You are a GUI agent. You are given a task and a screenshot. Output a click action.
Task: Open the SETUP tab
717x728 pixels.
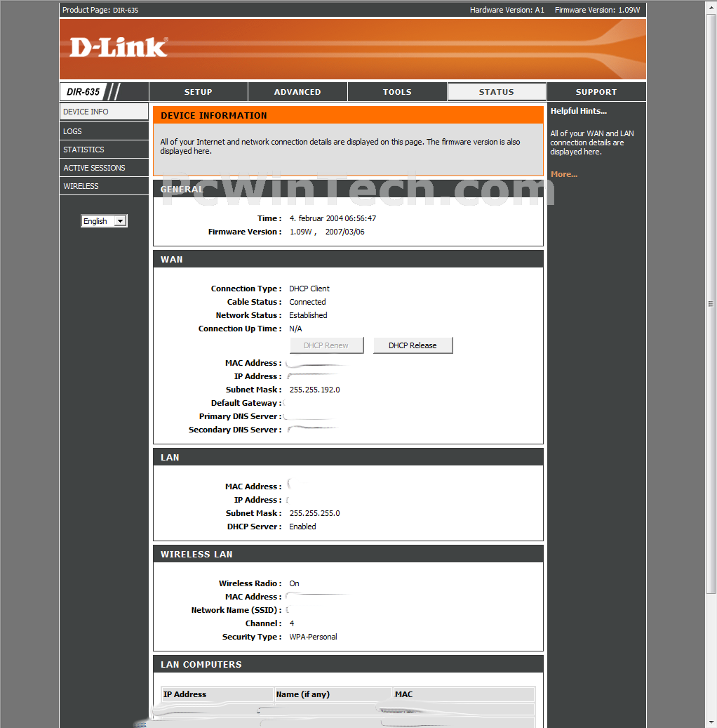[x=198, y=92]
